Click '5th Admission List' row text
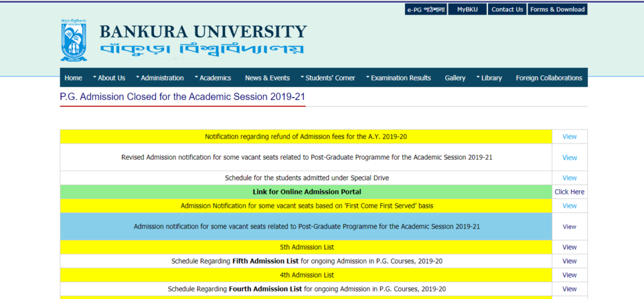Screen dimensions: 644x299 307,247
